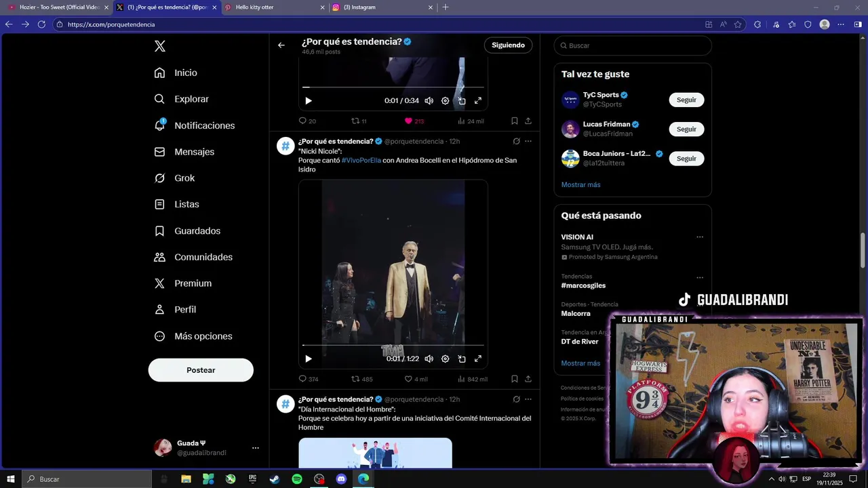Open options dots for VISION AI promo

[x=700, y=237]
